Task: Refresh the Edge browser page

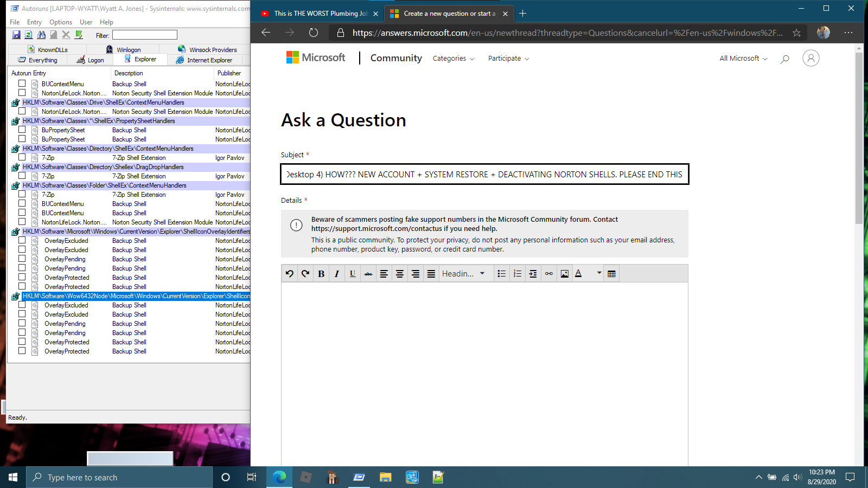Action: 314,33
